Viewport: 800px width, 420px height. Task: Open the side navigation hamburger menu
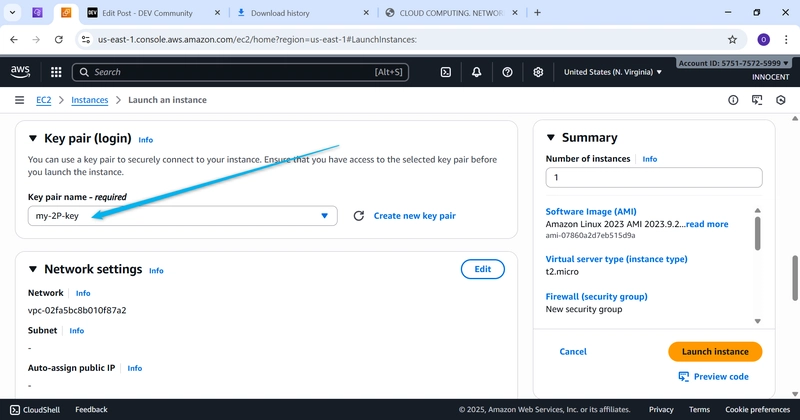coord(19,100)
